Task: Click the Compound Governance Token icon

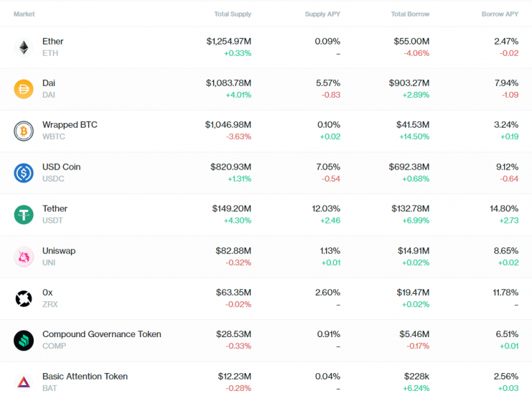Action: coord(23,340)
